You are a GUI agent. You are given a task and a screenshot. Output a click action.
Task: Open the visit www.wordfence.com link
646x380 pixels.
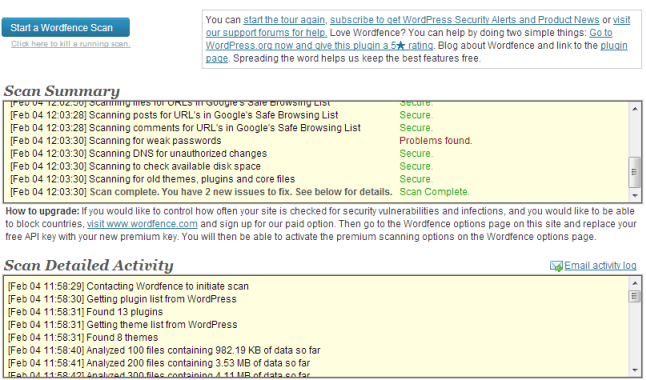(x=142, y=224)
